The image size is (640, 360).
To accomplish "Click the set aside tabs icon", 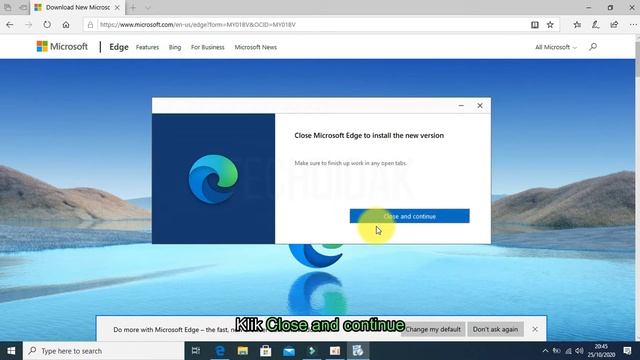I will click(23, 7).
